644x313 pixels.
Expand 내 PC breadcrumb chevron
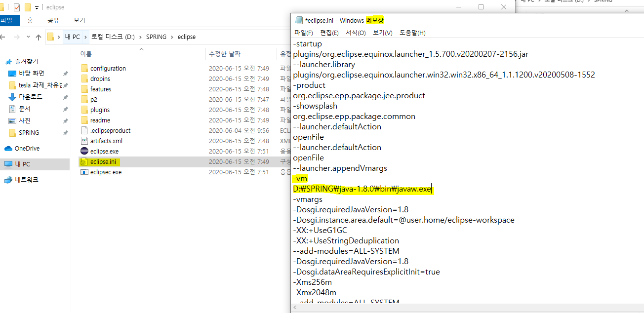85,37
